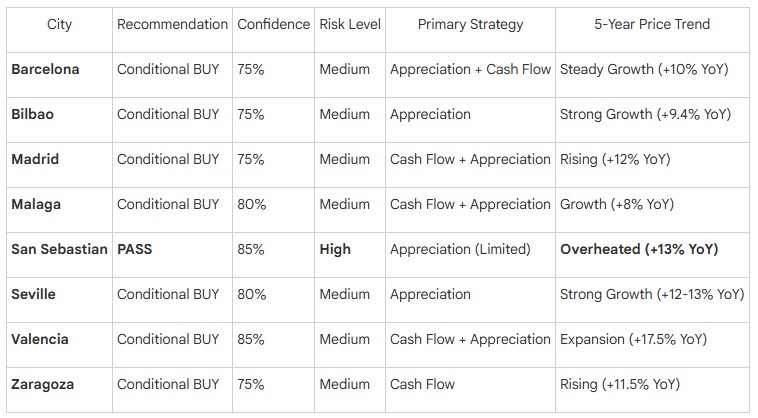Click the Recommendation column header

[172, 24]
